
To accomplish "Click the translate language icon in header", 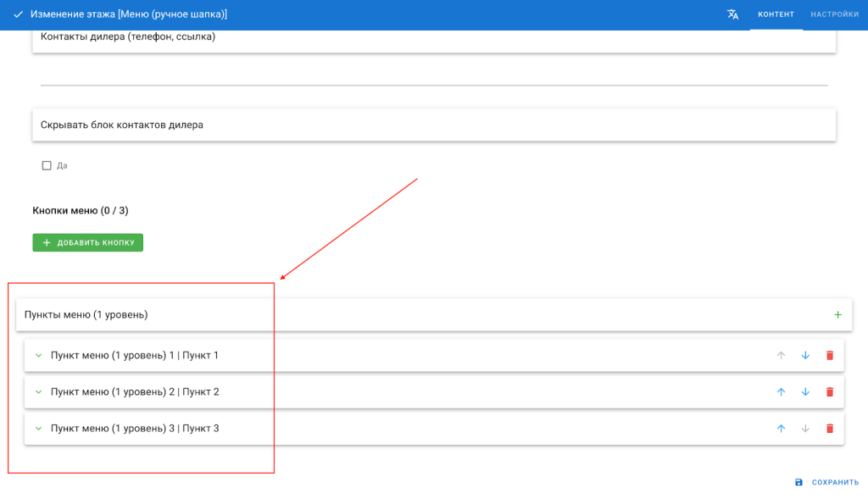I will click(732, 14).
